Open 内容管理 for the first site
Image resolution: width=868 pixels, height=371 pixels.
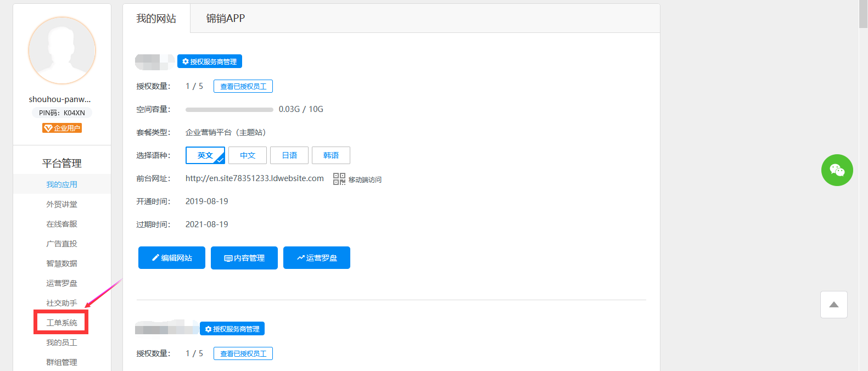244,258
